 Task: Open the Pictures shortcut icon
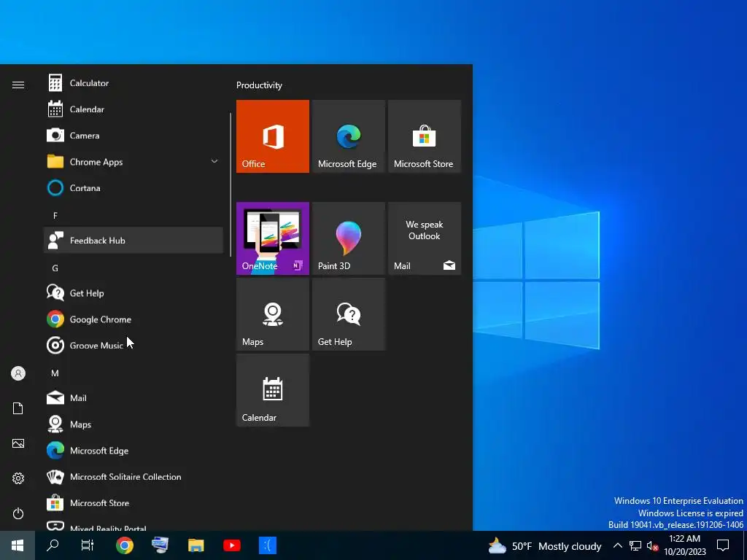tap(18, 443)
